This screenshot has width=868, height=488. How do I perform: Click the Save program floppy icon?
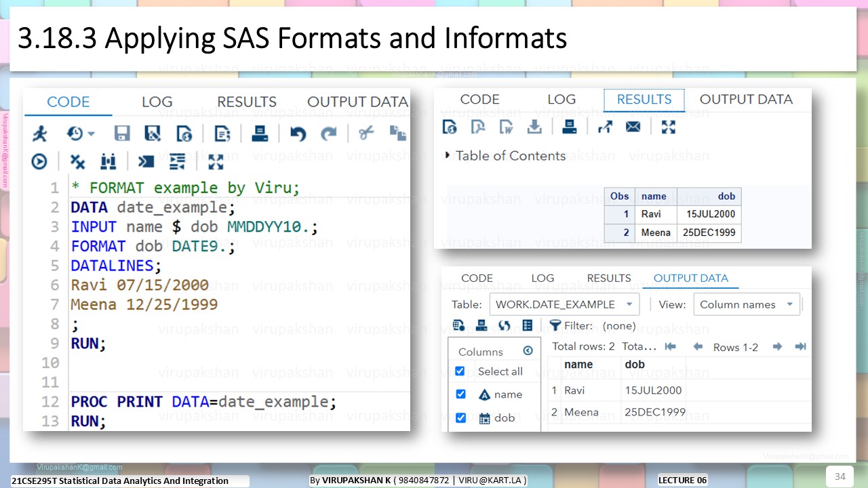point(122,134)
